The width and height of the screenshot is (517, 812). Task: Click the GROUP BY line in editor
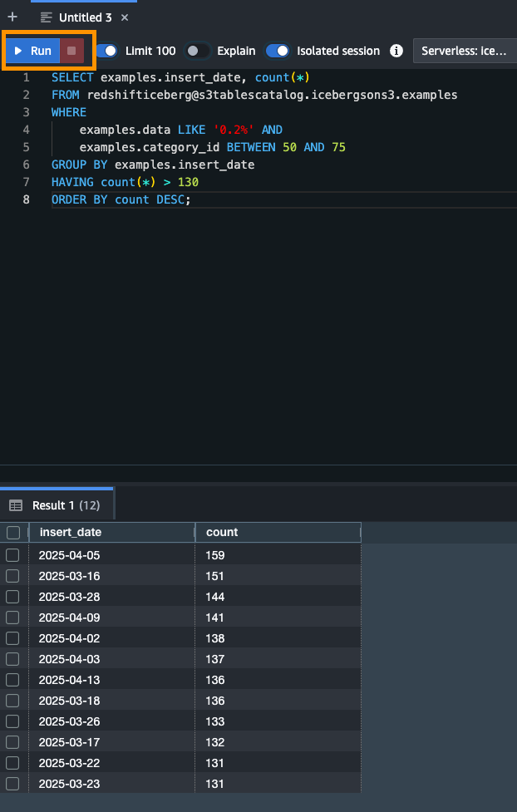[153, 165]
